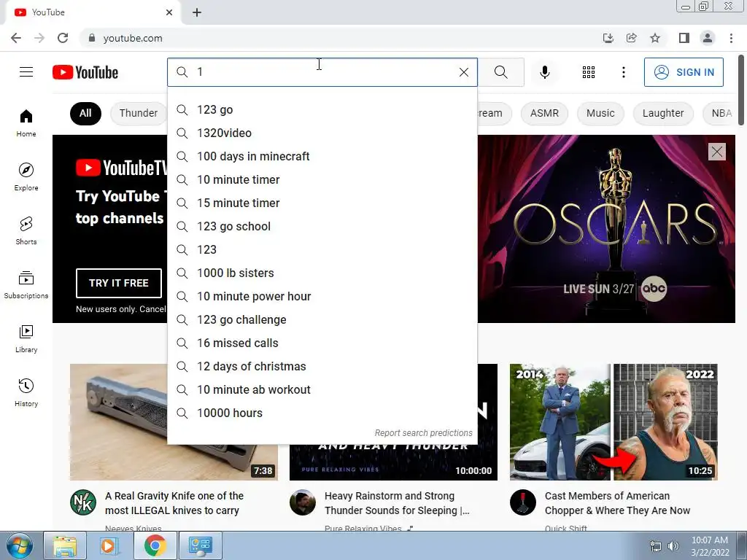Click install/download icon in address bar
Viewport: 747px width, 560px height.
click(x=608, y=38)
